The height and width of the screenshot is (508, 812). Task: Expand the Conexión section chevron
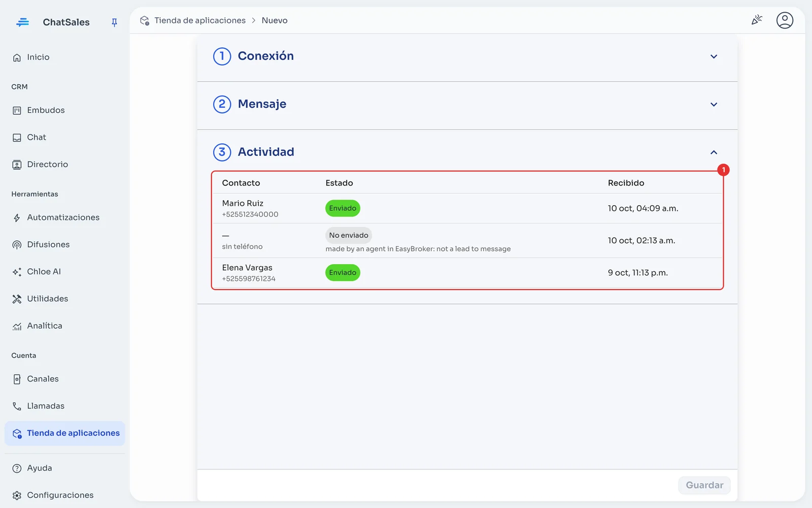pos(714,56)
